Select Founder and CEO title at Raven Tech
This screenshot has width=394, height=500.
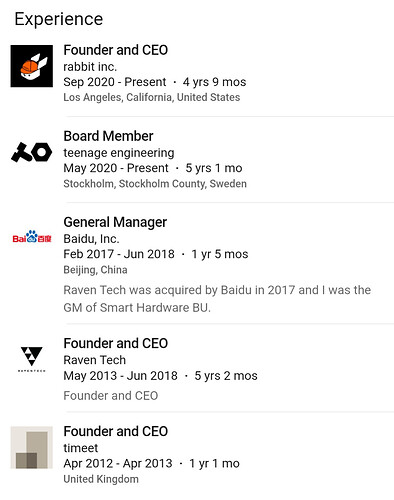[115, 343]
